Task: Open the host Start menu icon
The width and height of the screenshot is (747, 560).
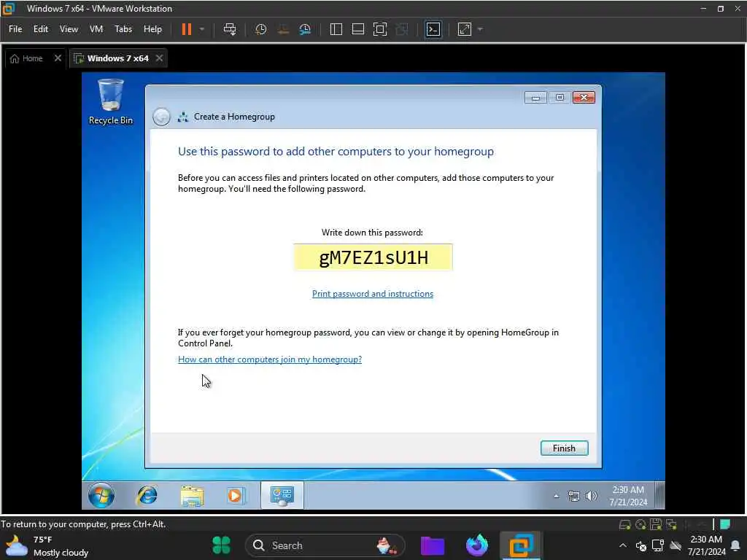Action: coord(221,545)
